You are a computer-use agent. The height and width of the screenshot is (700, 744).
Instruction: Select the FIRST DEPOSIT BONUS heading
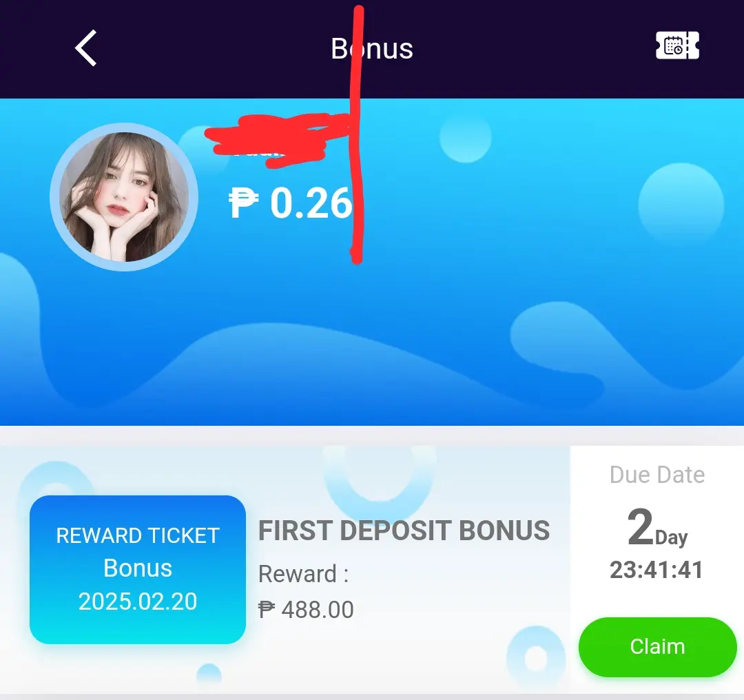point(404,531)
